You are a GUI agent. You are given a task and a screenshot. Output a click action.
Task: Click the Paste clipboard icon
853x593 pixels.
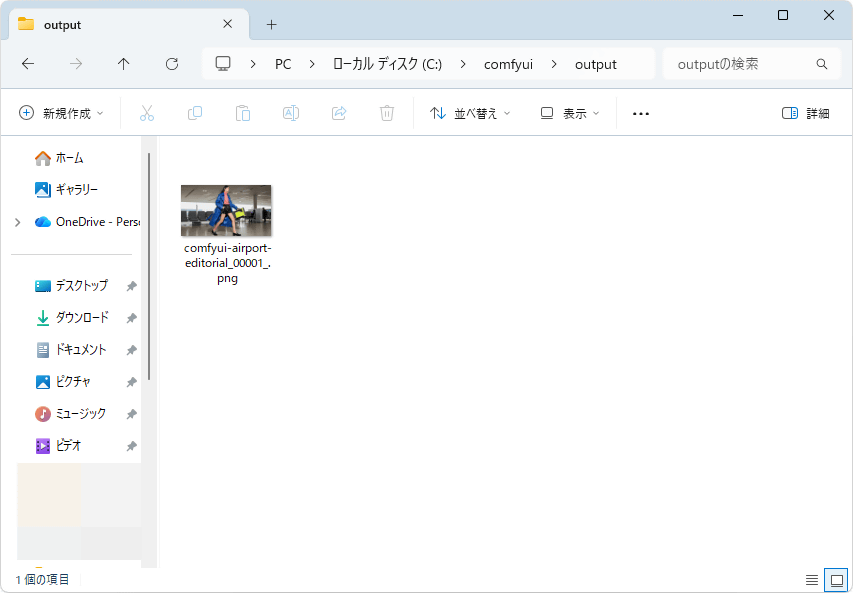(243, 113)
